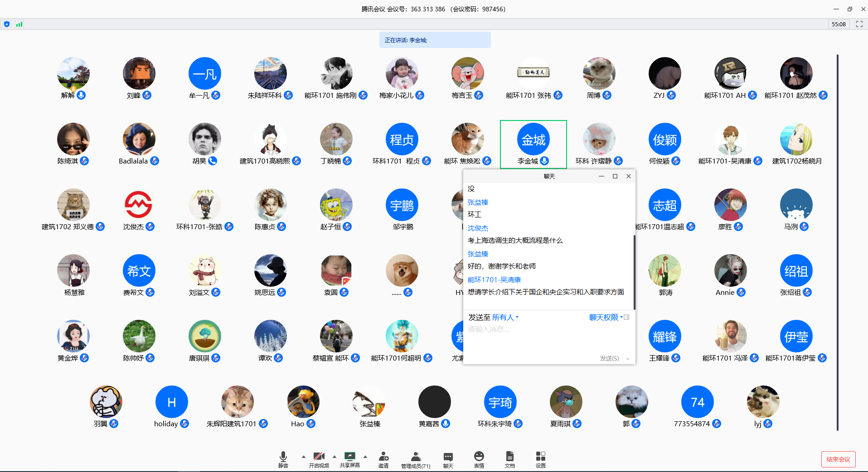868x472 pixels.
Task: Open the 表情 emoji reactions icon
Action: pos(479,458)
